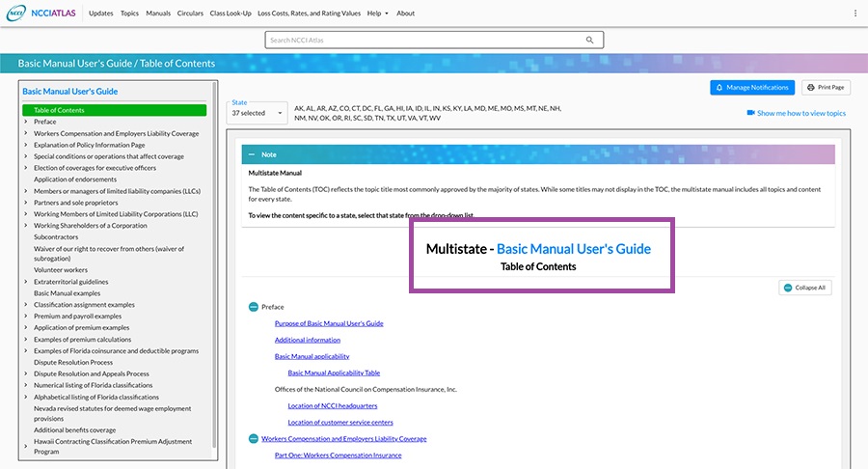The image size is (868, 469).
Task: Select Additional benefits coverage in sidebar
Action: (x=74, y=429)
